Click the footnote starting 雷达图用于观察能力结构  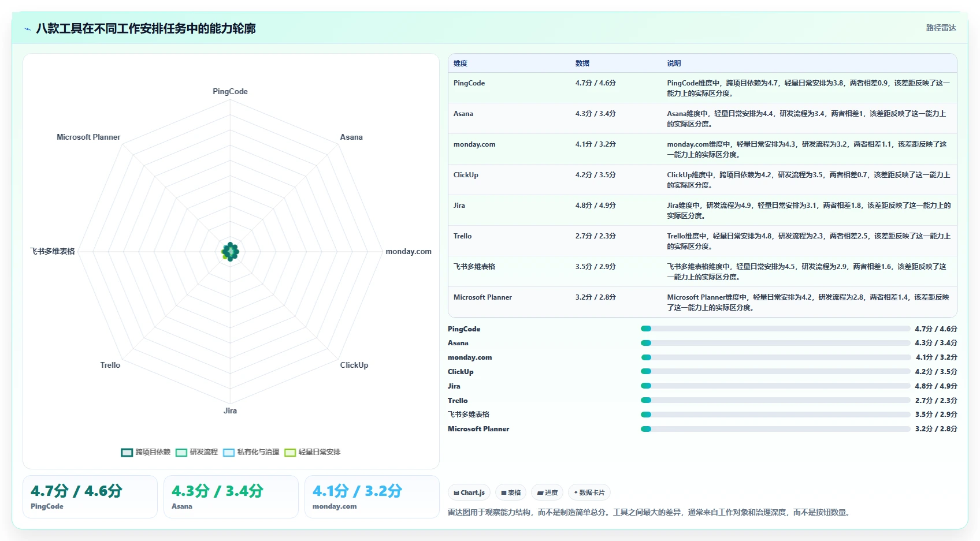650,512
